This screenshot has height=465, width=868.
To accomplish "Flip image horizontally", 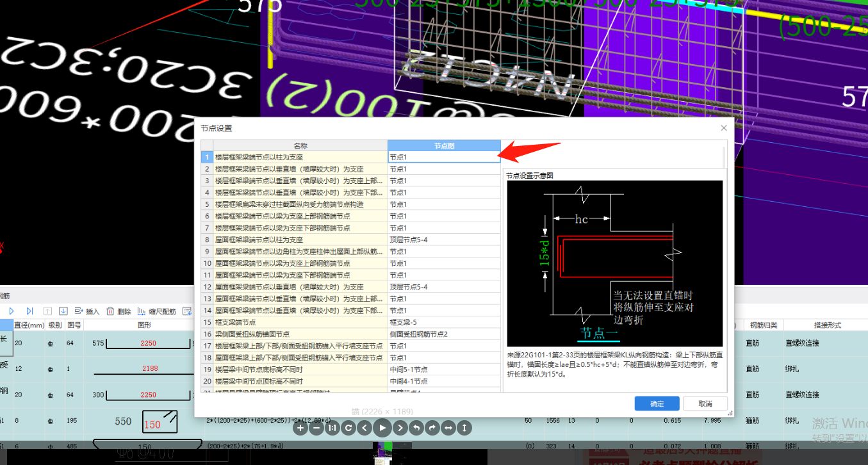I will click(448, 427).
